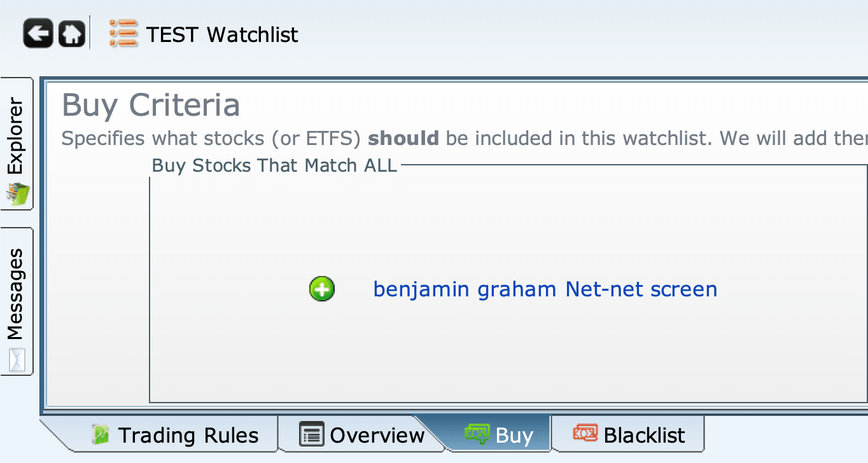Click the red Blacklist tab icon
The height and width of the screenshot is (463, 868).
pyautogui.click(x=585, y=434)
